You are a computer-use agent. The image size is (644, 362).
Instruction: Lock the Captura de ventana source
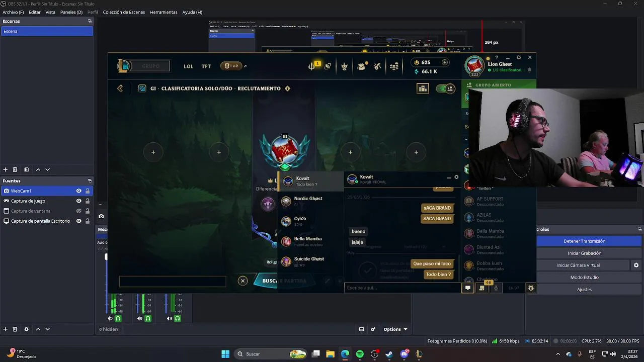tap(87, 211)
